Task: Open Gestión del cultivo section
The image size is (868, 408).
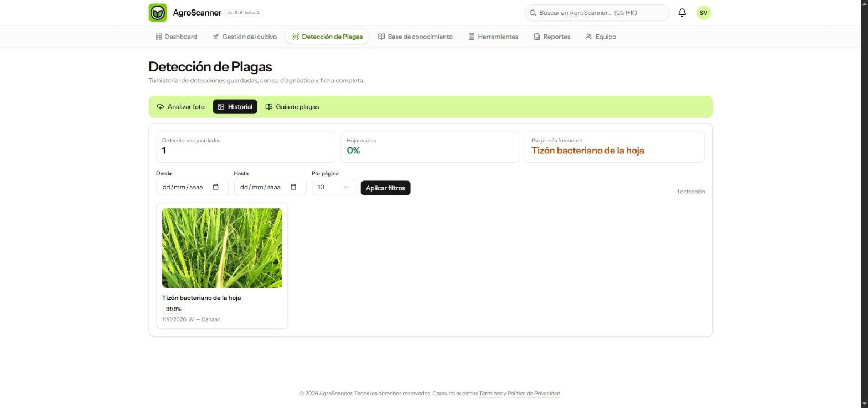Action: pyautogui.click(x=245, y=37)
